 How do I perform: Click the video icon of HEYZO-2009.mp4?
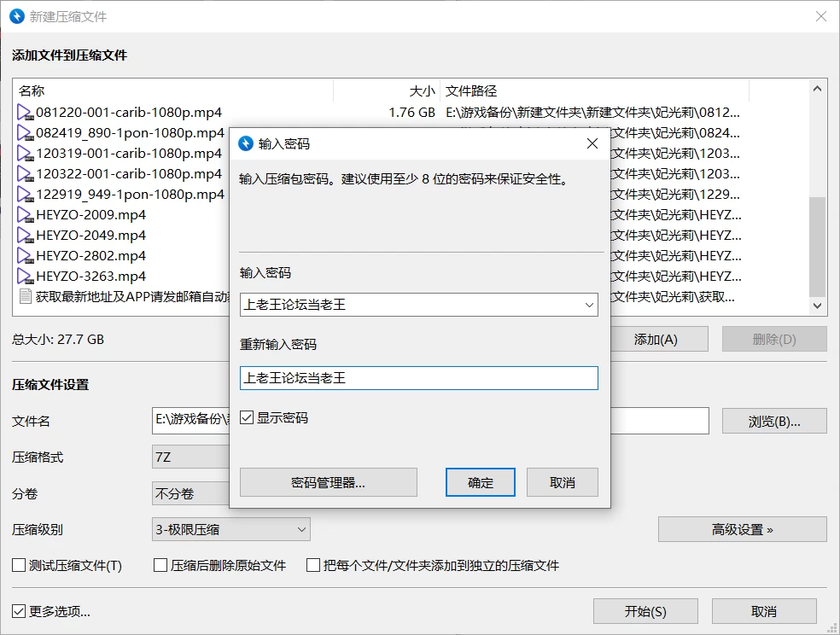pos(25,215)
